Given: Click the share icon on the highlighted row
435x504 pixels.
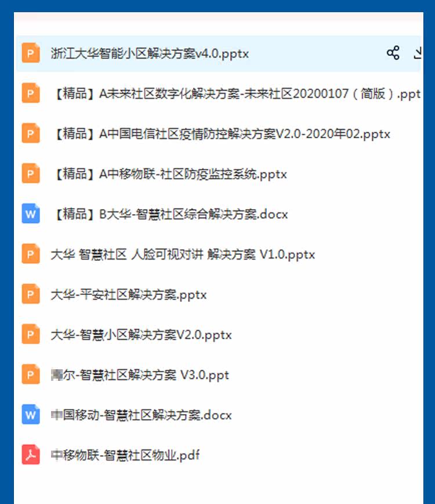Looking at the screenshot, I should click(x=393, y=53).
